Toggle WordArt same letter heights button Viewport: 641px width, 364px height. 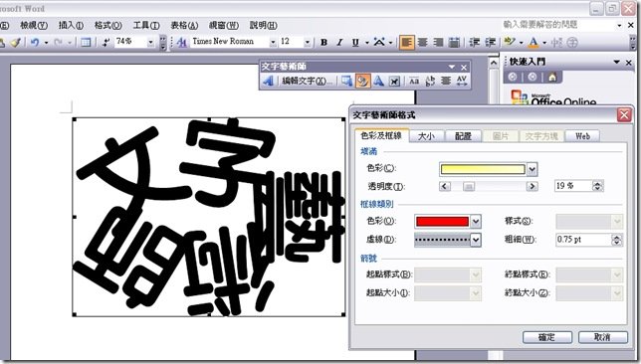click(x=414, y=81)
